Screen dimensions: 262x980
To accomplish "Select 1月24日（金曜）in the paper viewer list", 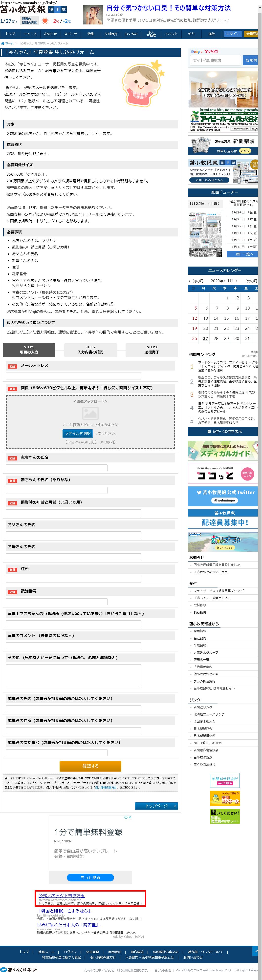I will point(244,212).
